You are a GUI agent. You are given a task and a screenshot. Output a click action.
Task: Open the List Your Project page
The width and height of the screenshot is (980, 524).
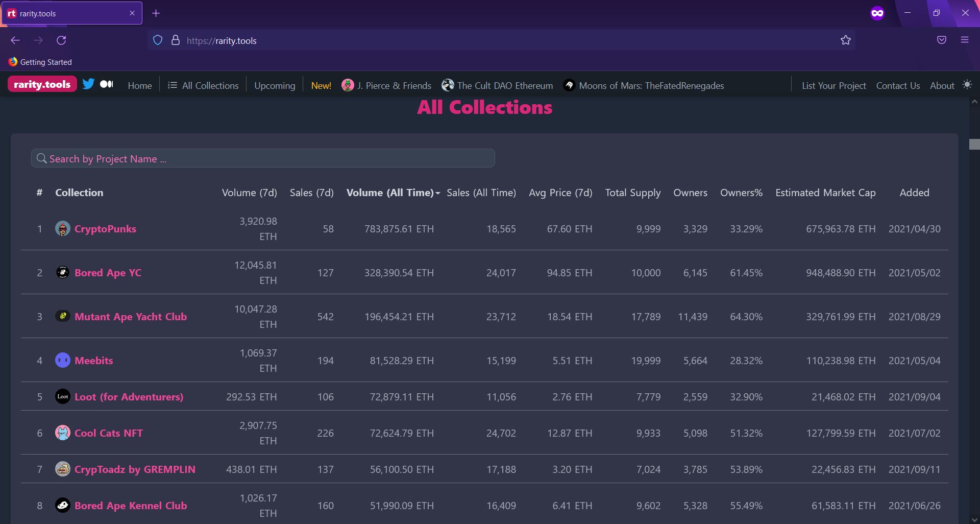click(x=834, y=85)
